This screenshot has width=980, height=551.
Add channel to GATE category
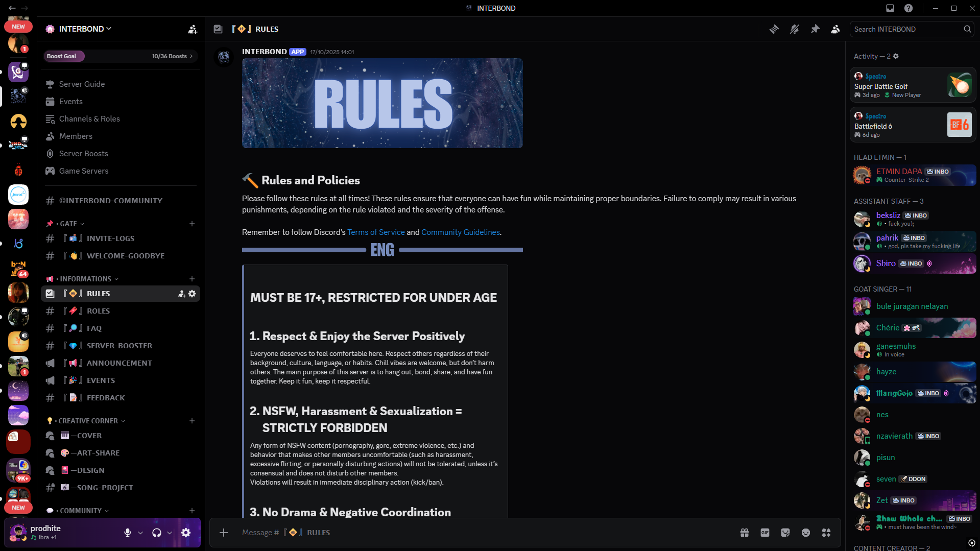click(x=192, y=224)
